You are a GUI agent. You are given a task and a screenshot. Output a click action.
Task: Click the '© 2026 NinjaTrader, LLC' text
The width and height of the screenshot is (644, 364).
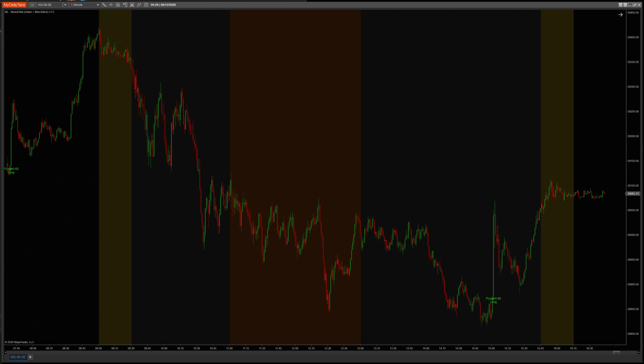tap(19, 342)
